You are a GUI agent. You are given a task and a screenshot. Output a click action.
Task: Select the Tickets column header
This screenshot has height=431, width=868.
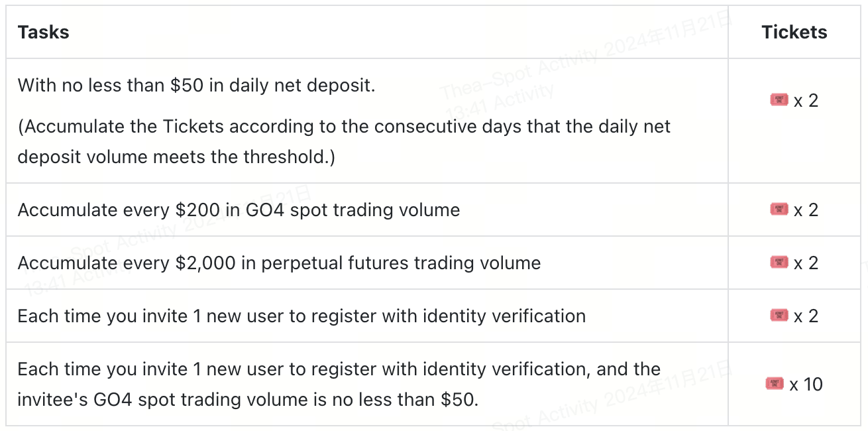coord(794,32)
